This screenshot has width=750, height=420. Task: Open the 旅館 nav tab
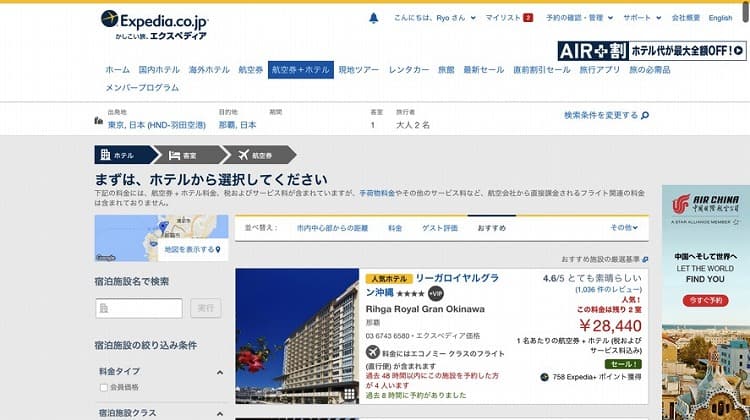(x=446, y=70)
